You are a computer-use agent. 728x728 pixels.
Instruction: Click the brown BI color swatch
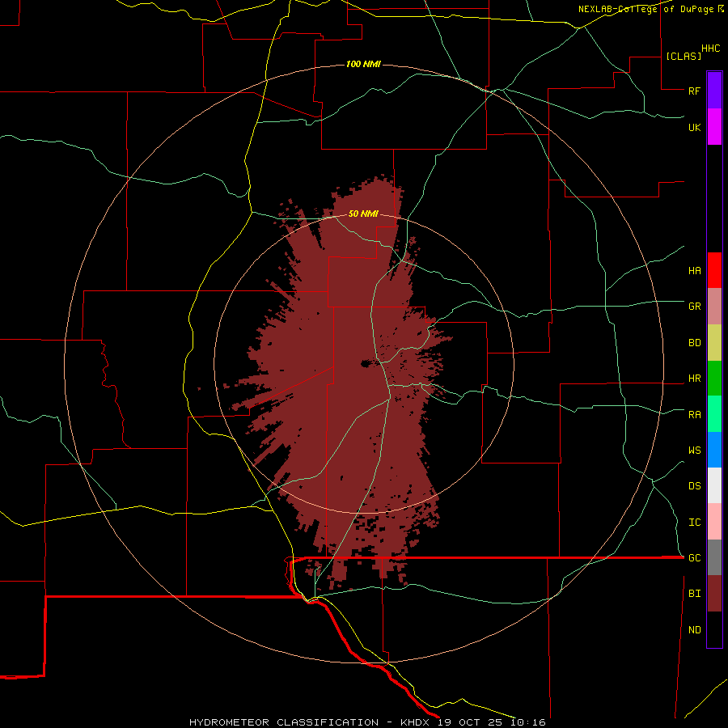714,594
